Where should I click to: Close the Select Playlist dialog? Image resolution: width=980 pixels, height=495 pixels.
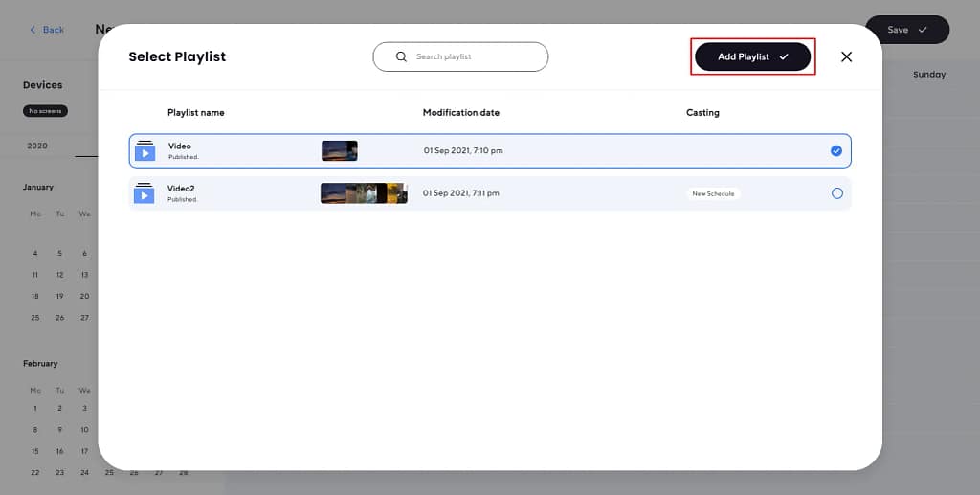[846, 56]
